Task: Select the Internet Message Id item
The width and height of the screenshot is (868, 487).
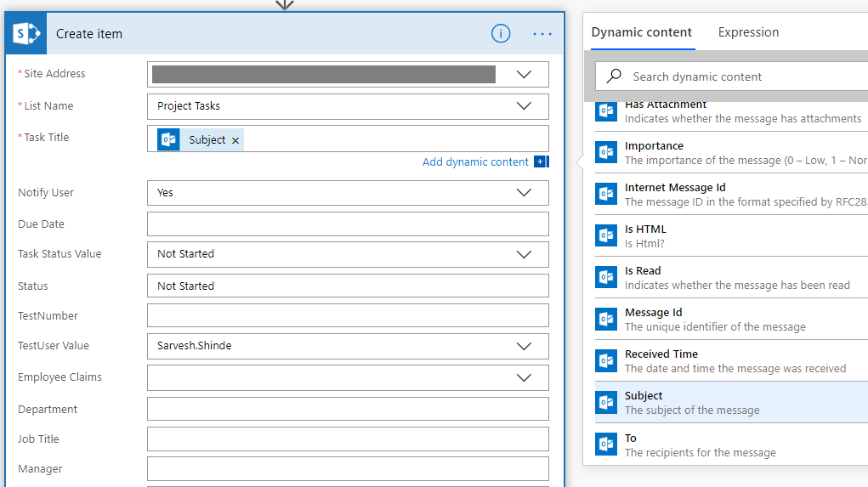Action: (x=731, y=195)
